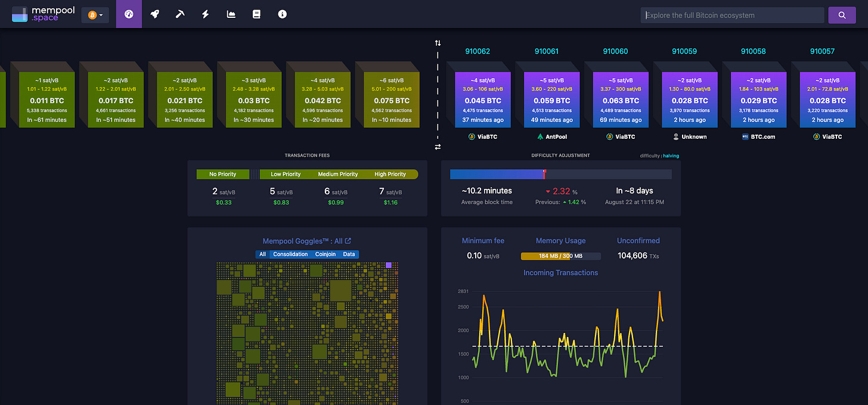The width and height of the screenshot is (868, 405).
Task: Click the search magnifier icon
Action: (842, 15)
